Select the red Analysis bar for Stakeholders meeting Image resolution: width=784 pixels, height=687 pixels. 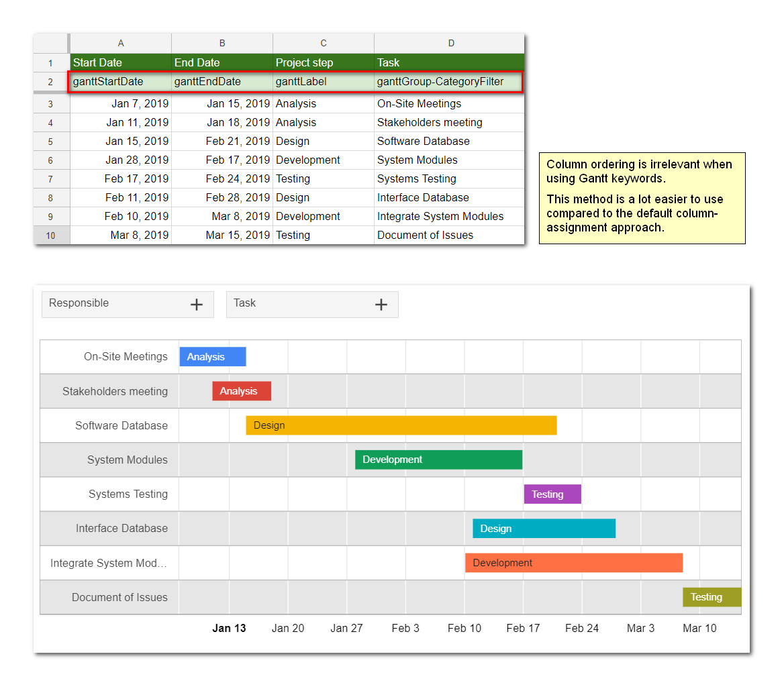point(242,391)
